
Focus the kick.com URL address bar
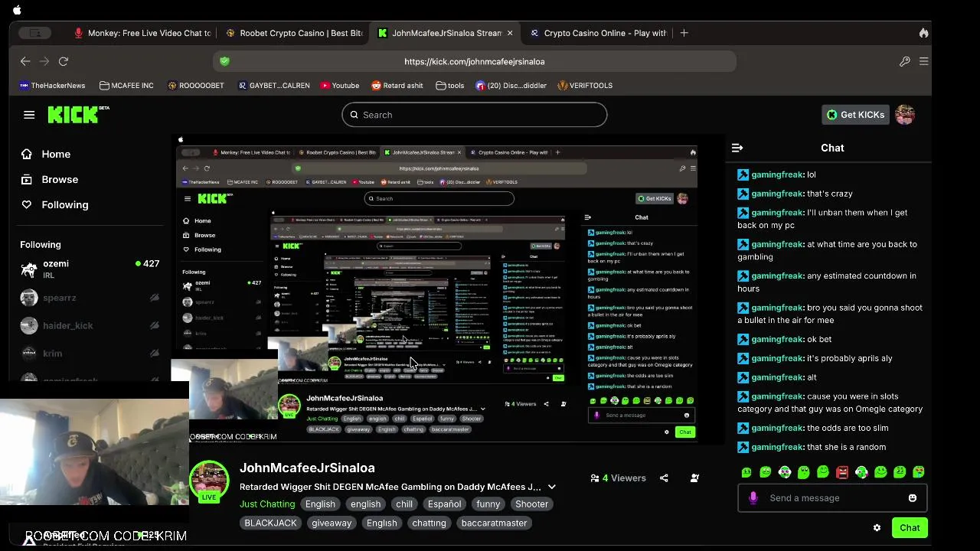coord(474,61)
